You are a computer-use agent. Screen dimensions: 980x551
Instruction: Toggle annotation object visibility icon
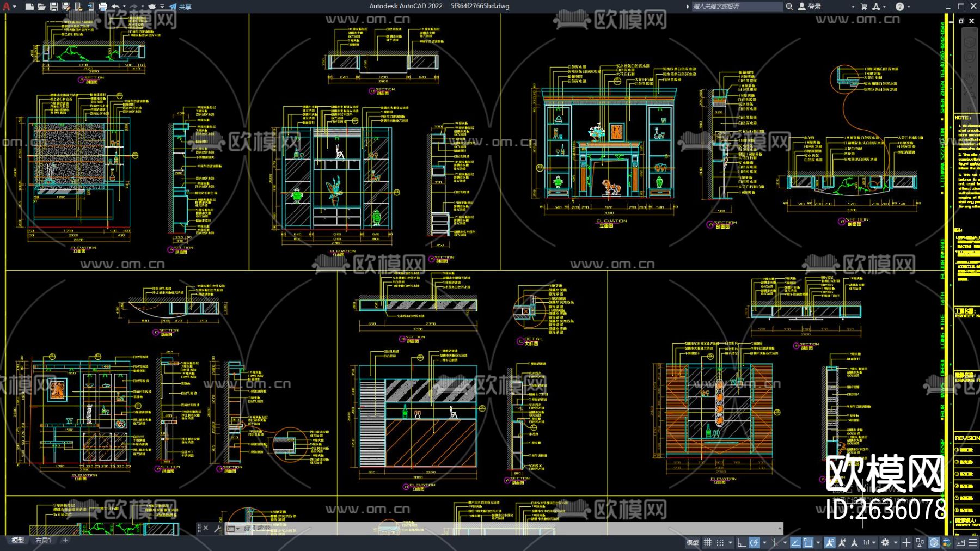point(830,542)
